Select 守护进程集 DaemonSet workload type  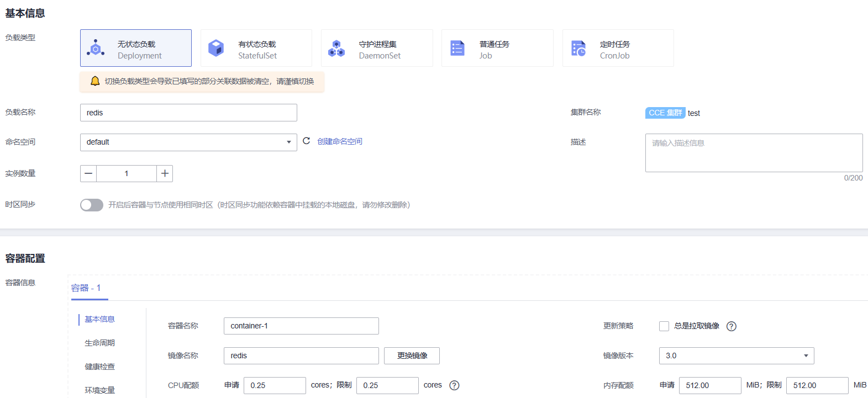377,48
